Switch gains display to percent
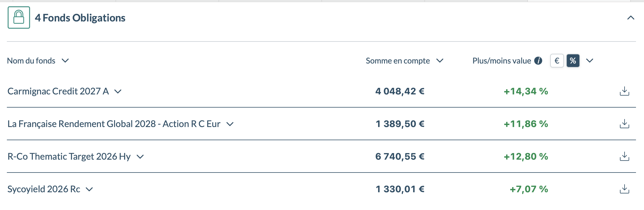The height and width of the screenshot is (210, 644). (x=573, y=61)
